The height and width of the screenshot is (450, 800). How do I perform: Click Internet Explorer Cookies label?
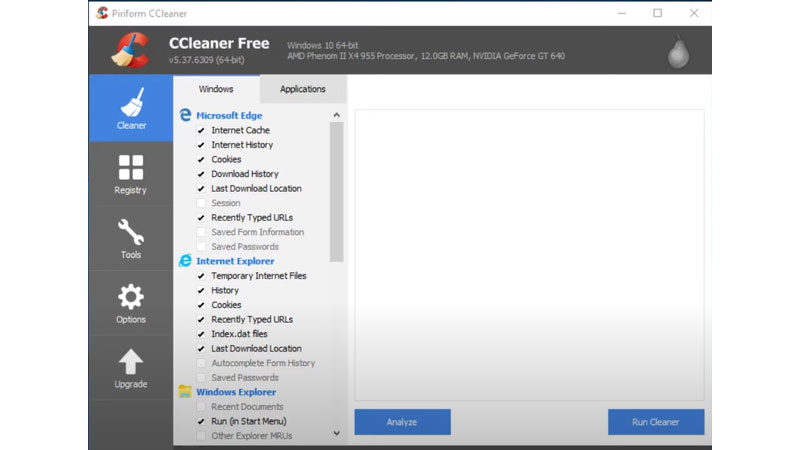[226, 305]
